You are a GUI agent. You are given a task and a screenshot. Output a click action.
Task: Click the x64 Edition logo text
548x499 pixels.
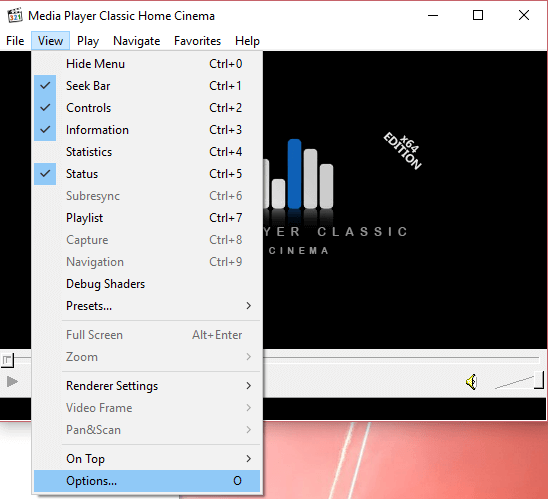coord(404,151)
